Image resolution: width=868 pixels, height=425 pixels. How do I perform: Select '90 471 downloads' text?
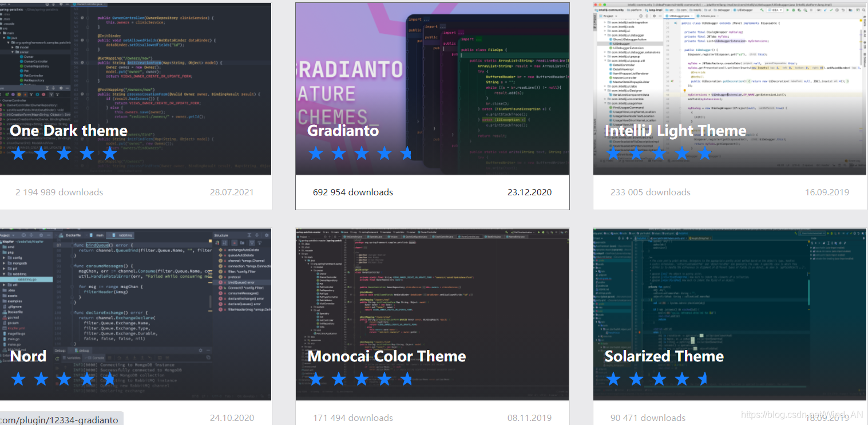[x=648, y=418]
